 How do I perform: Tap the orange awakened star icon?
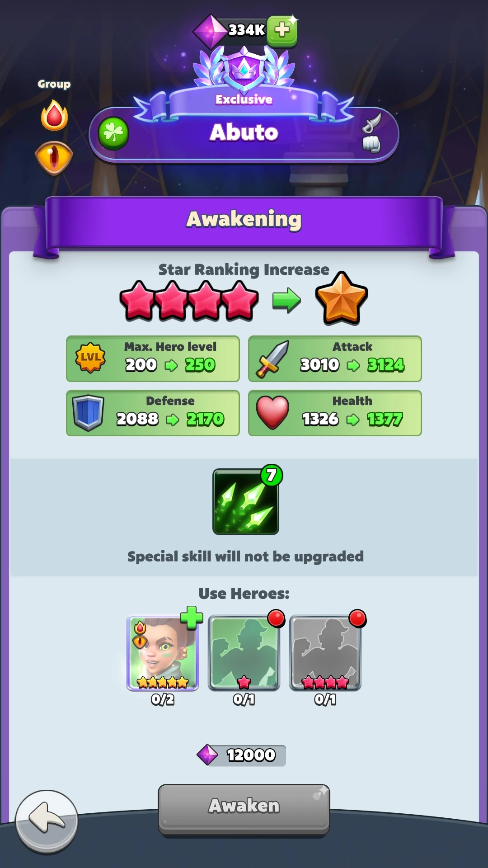(x=342, y=298)
